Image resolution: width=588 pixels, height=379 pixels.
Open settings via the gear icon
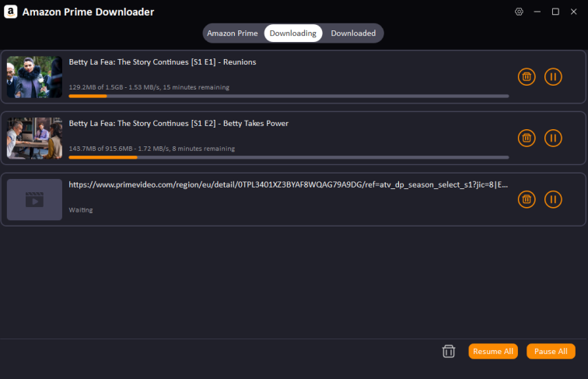(x=519, y=12)
